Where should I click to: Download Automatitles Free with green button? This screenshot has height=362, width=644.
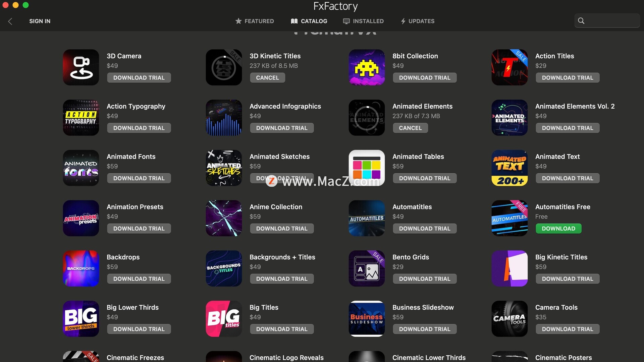[x=558, y=229]
